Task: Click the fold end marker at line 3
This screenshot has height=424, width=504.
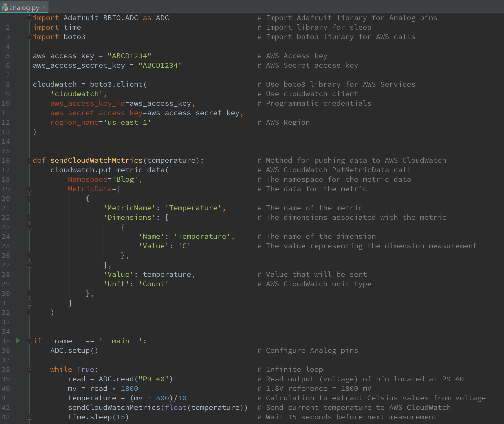Action: coord(30,37)
